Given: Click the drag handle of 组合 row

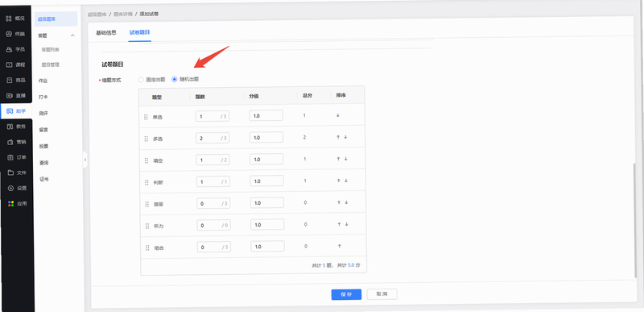Looking at the screenshot, I should point(148,248).
